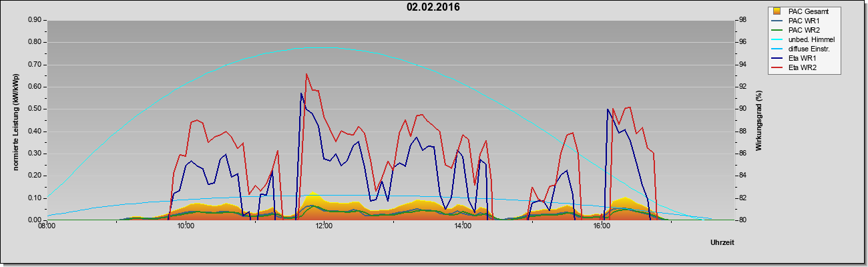
Task: Click the chart title 02.02.2016
Action: (433, 7)
